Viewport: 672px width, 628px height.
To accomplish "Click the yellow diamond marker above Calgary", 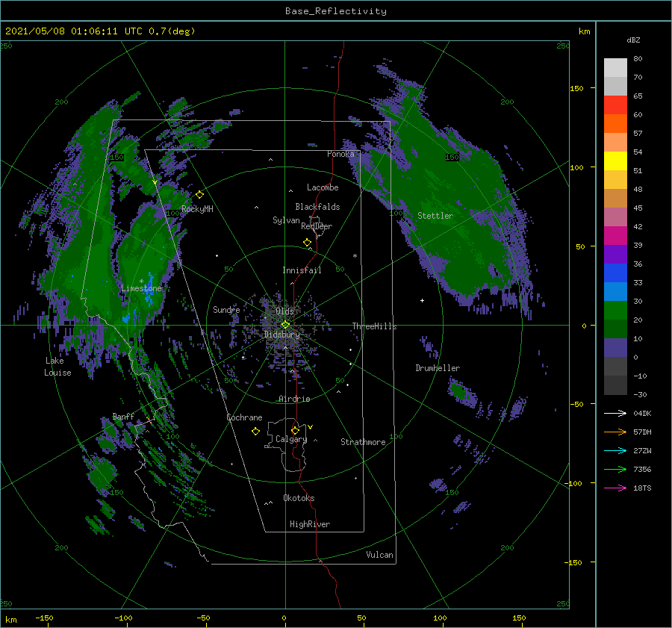I will [x=295, y=430].
